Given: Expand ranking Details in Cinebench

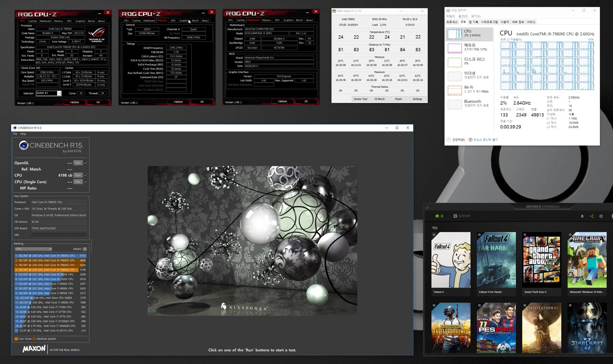Looking at the screenshot, I should (85, 249).
